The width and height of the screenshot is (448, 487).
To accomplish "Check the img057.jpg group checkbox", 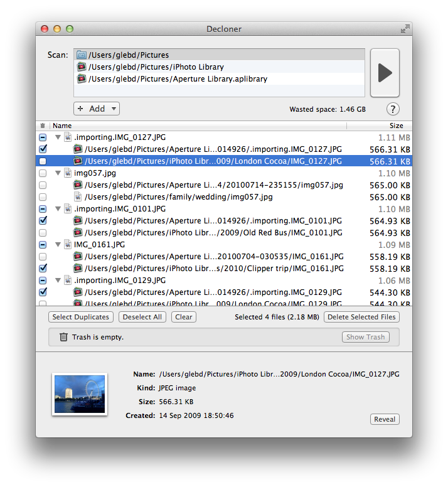I will (43, 173).
